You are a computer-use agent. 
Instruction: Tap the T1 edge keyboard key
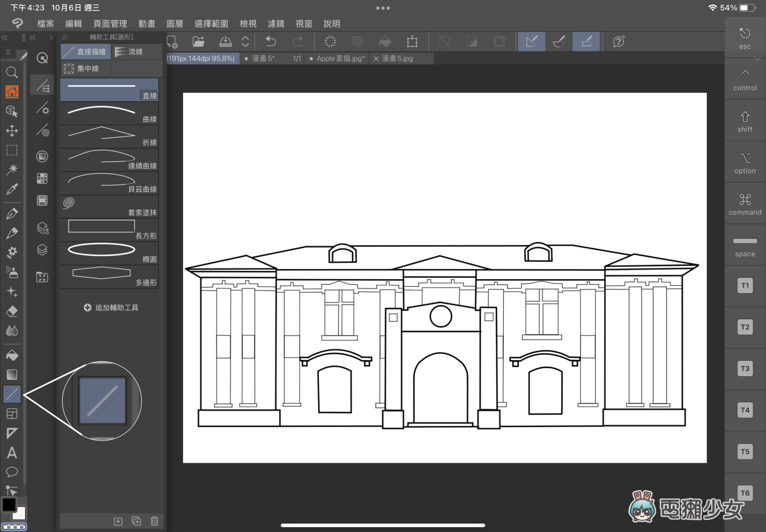[x=745, y=286]
